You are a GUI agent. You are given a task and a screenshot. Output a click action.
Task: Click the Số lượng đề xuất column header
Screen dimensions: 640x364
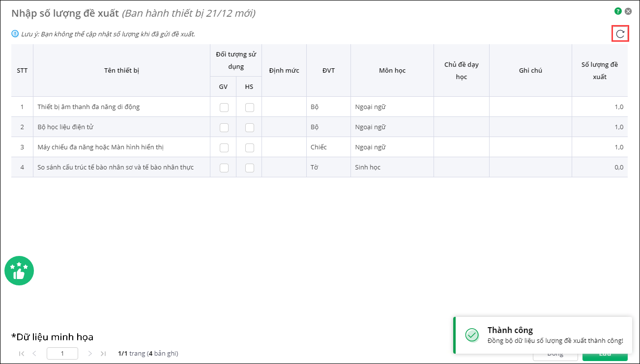pyautogui.click(x=599, y=71)
